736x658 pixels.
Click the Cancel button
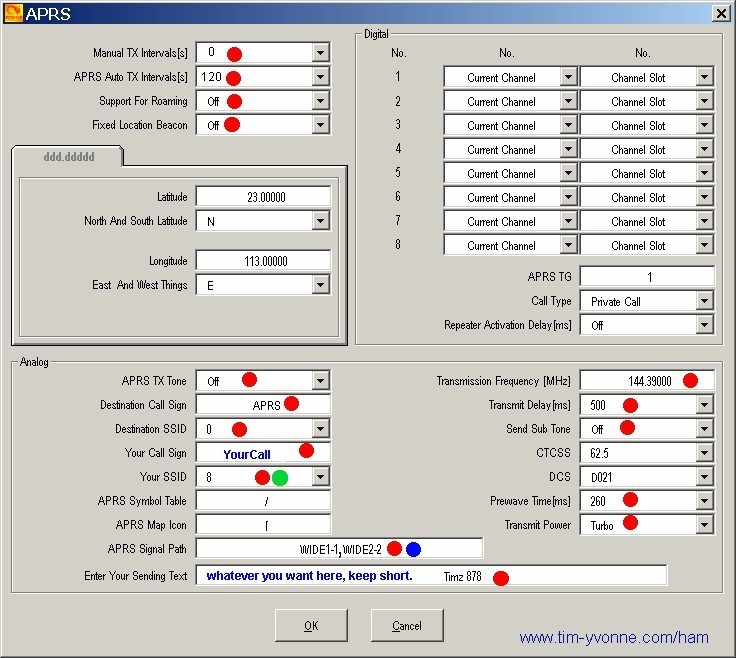point(407,626)
